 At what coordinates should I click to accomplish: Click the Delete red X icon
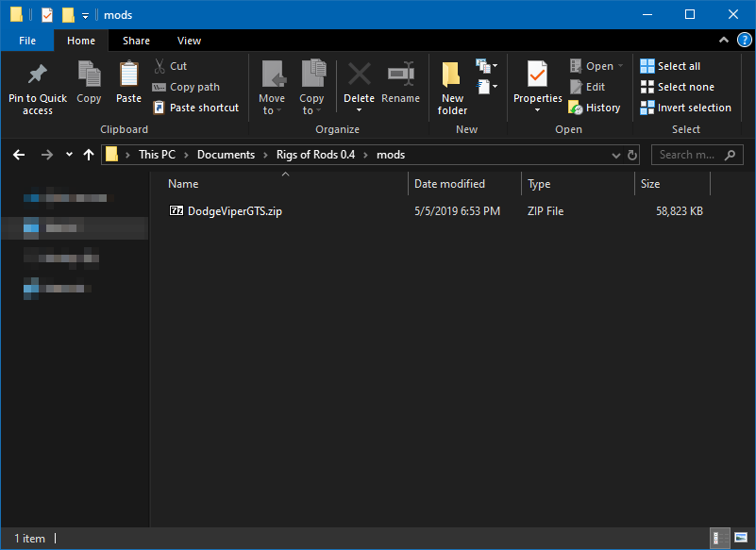(x=359, y=75)
